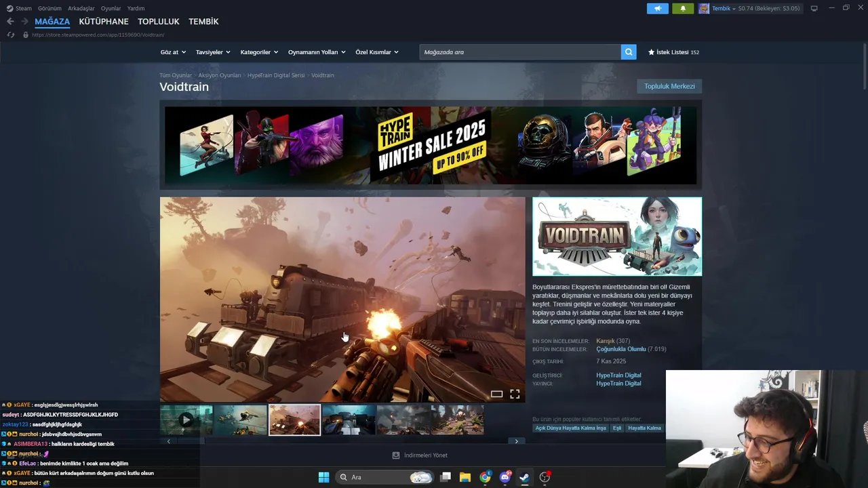
Task: Expand the Göz at dropdown
Action: pyautogui.click(x=173, y=52)
